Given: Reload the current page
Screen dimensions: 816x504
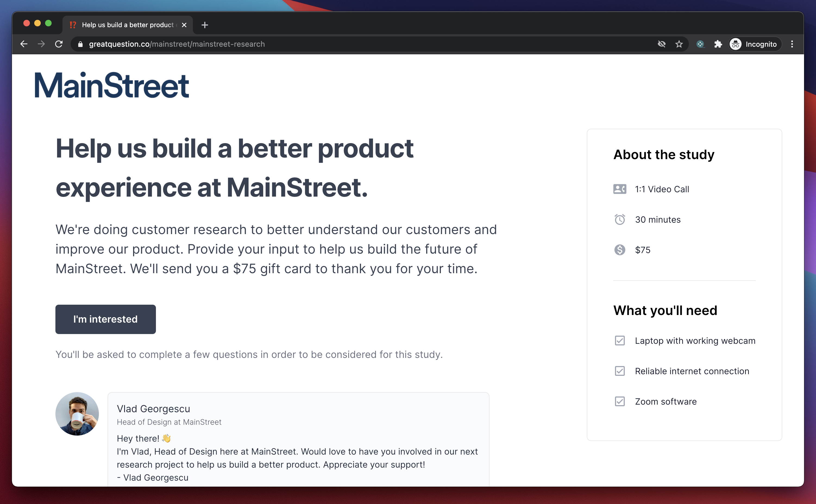Looking at the screenshot, I should pyautogui.click(x=59, y=44).
